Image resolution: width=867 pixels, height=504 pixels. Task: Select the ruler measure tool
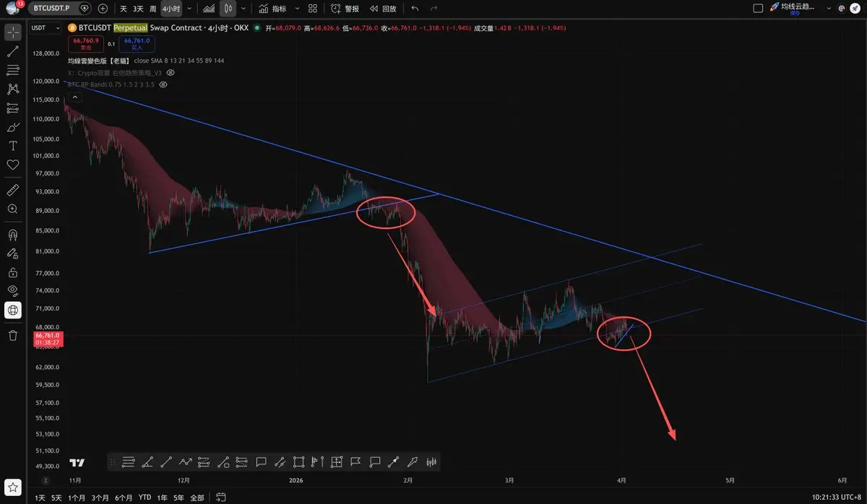pyautogui.click(x=12, y=190)
